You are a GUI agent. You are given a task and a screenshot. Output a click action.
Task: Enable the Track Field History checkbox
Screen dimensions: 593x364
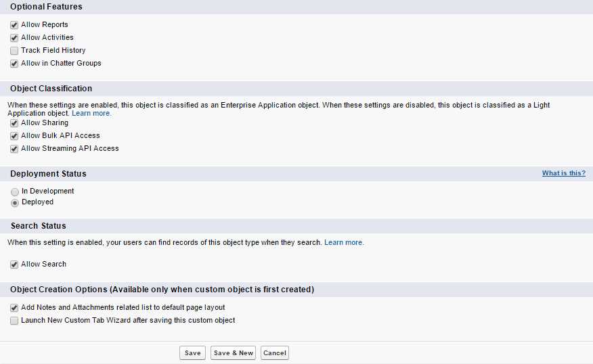[14, 51]
